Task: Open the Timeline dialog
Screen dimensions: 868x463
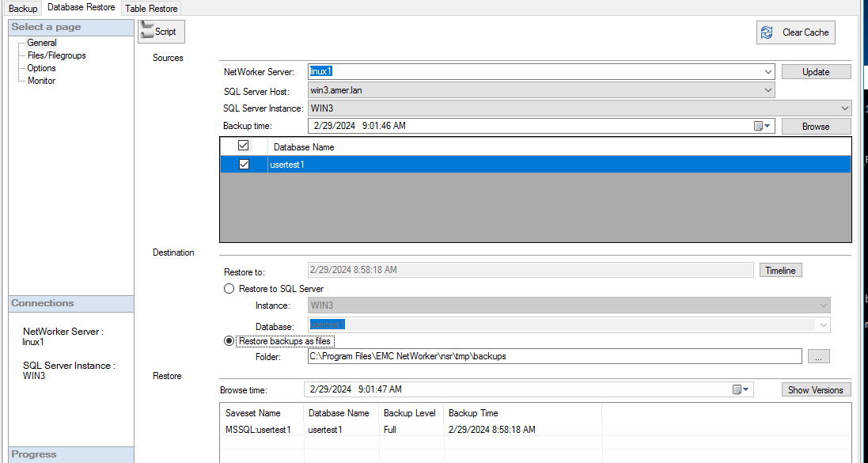Action: click(x=780, y=269)
